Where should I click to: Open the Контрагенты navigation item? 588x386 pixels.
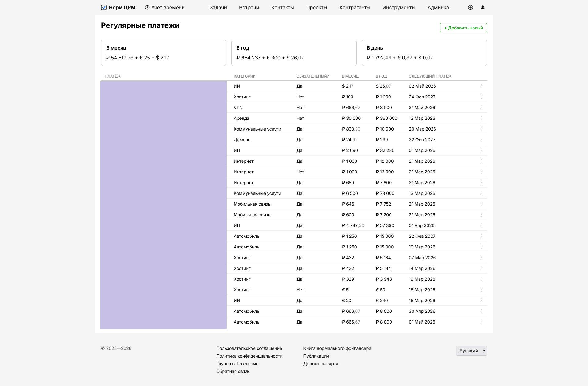coord(355,7)
